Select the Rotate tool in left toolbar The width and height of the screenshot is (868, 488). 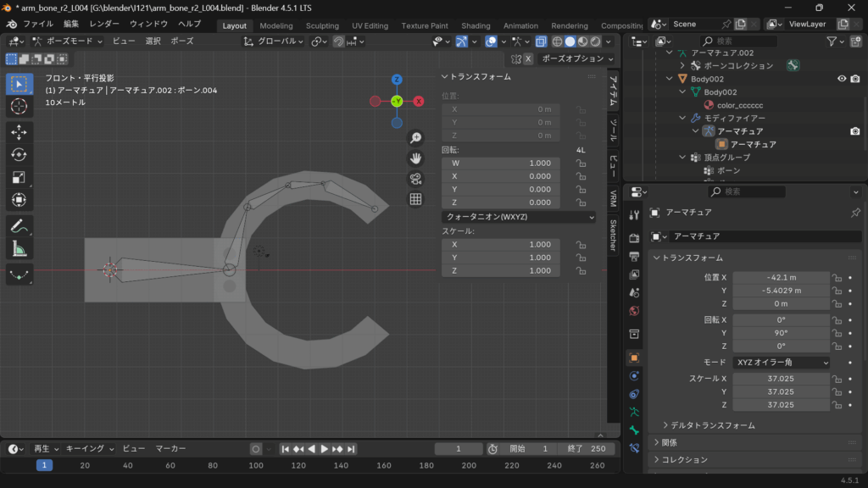[19, 155]
